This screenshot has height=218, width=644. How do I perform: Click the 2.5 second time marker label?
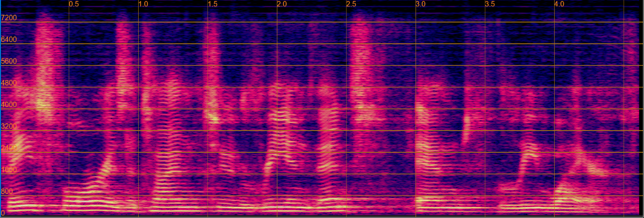(x=351, y=4)
